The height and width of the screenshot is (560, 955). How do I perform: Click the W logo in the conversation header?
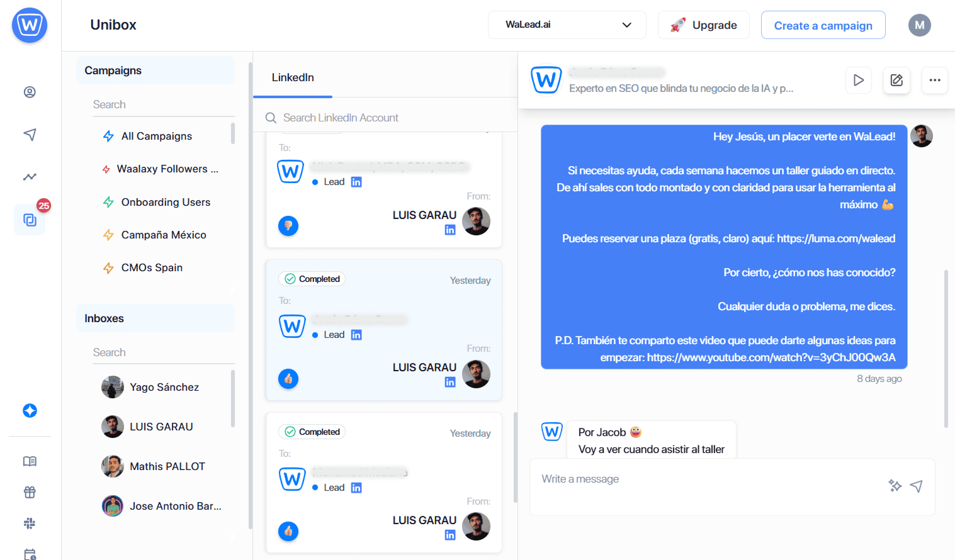coord(546,80)
